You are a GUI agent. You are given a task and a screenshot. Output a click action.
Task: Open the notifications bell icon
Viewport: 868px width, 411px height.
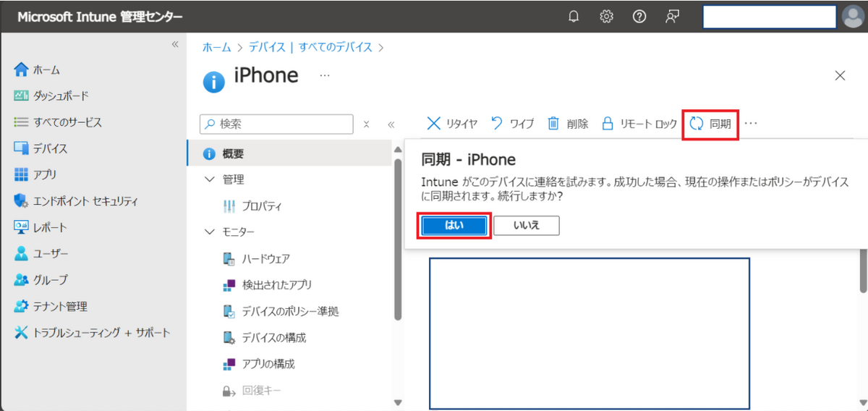pos(574,17)
